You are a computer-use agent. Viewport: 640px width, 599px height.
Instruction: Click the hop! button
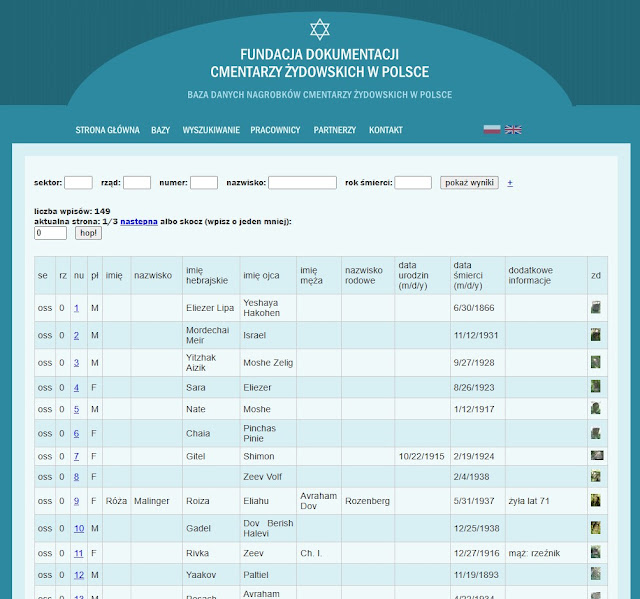click(88, 233)
